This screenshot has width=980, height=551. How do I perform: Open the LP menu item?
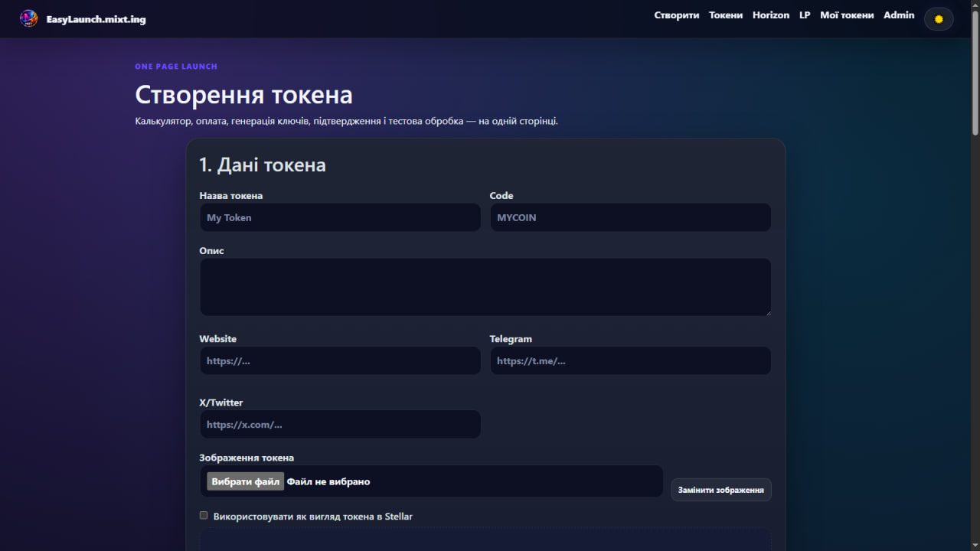tap(805, 15)
